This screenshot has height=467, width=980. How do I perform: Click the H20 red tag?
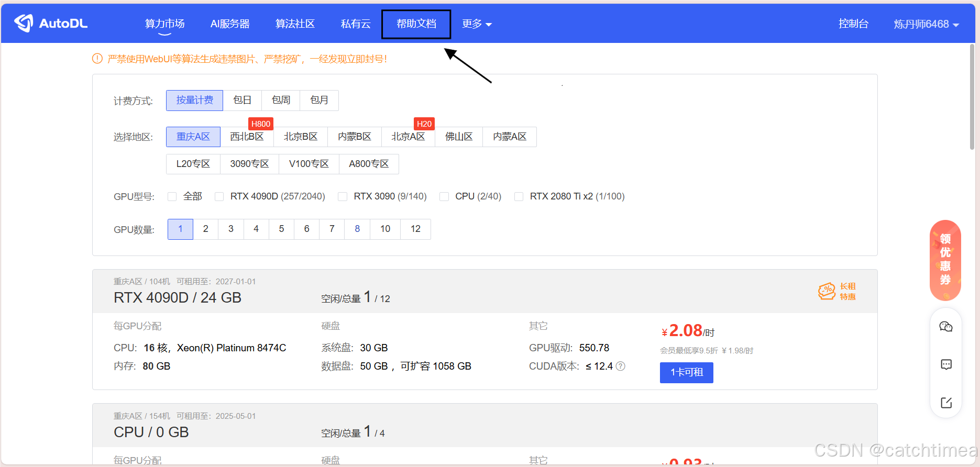tap(424, 124)
